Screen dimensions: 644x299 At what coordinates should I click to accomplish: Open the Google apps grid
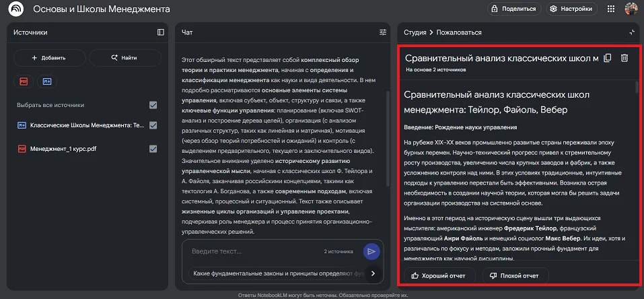coord(611,9)
